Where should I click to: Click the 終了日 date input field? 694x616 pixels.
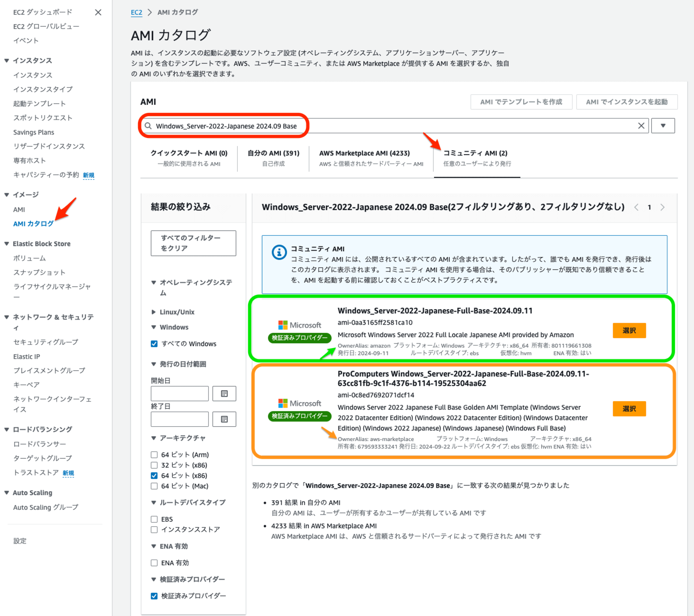click(x=179, y=419)
